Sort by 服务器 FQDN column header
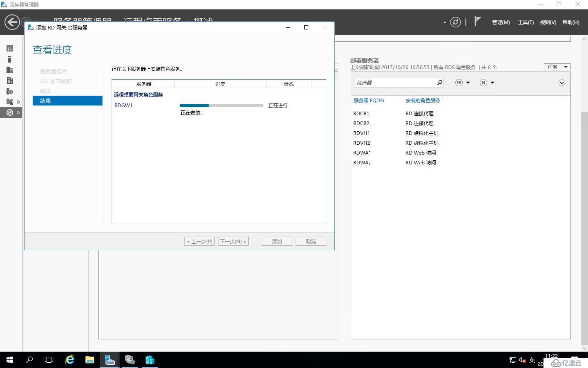The width and height of the screenshot is (588, 368). tap(368, 100)
